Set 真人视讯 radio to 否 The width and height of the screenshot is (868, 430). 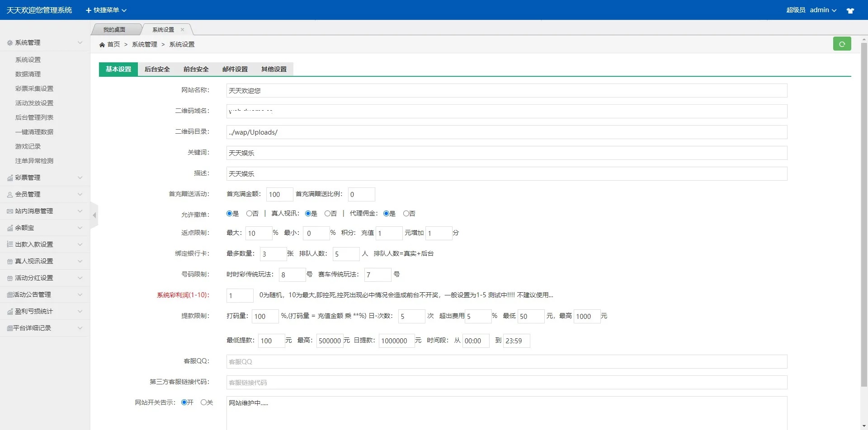[x=327, y=214]
